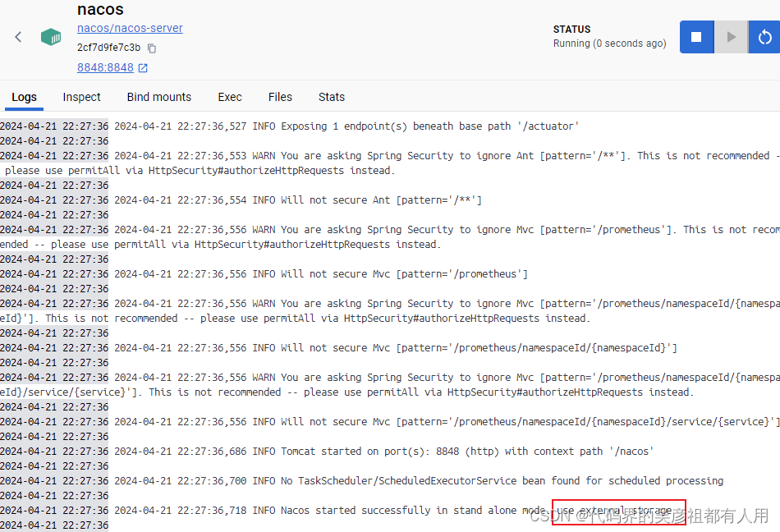Click the 'nacos' container title
The width and height of the screenshot is (780, 532).
[x=100, y=10]
